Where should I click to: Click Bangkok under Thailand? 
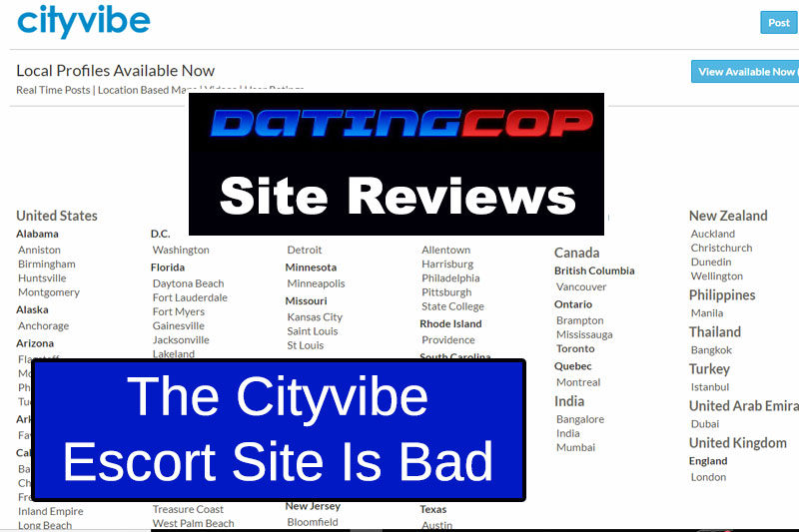[x=711, y=350]
